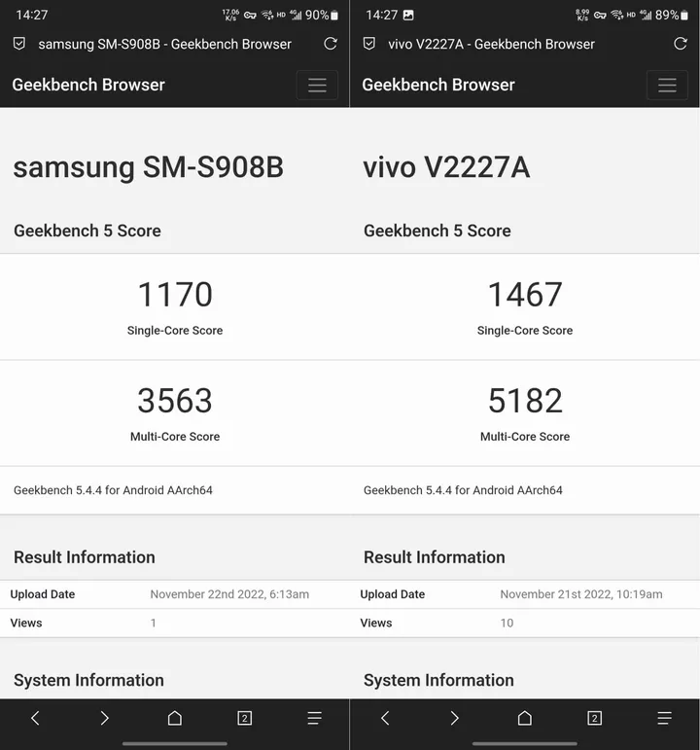The image size is (700, 750).
Task: Tap shield icon beside samsung page title
Action: [19, 44]
